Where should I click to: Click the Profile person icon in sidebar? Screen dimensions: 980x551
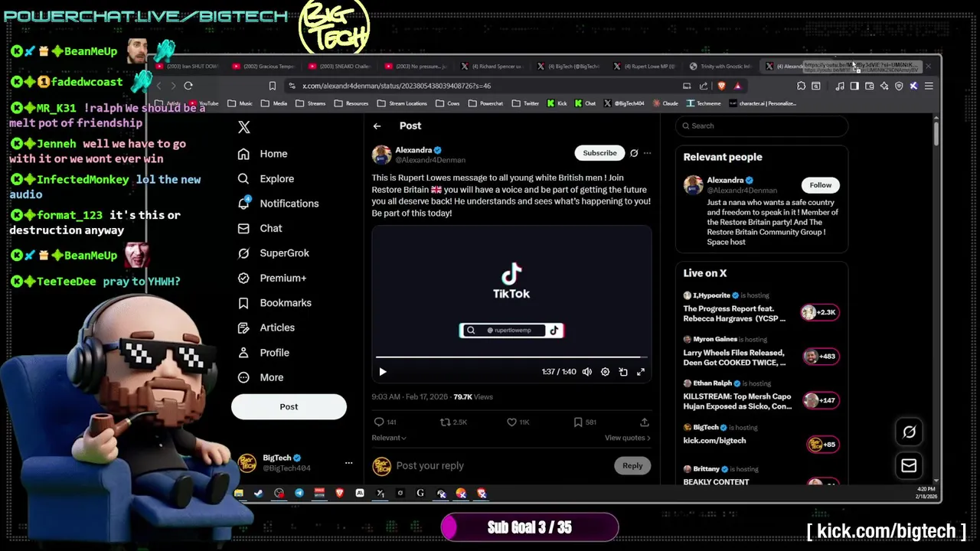[243, 353]
